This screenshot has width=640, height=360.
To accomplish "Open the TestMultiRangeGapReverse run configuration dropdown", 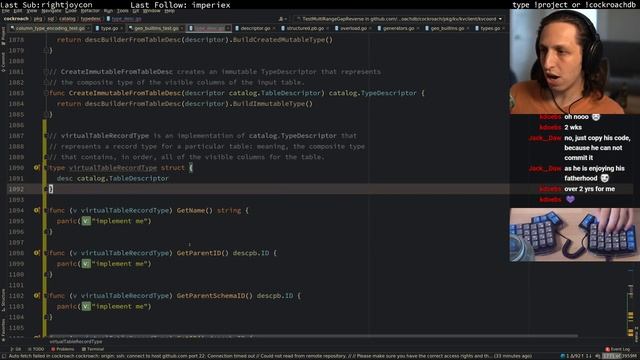I will (399, 19).
